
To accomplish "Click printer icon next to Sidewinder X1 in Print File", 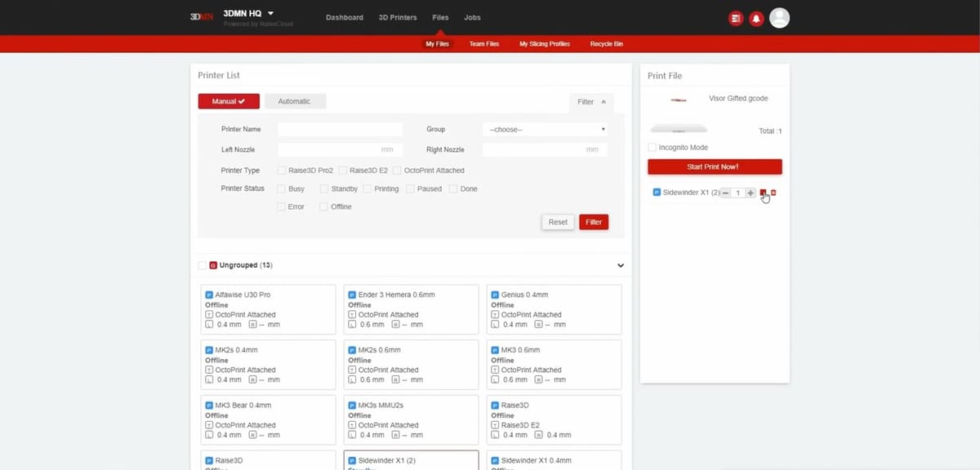I will tap(657, 193).
